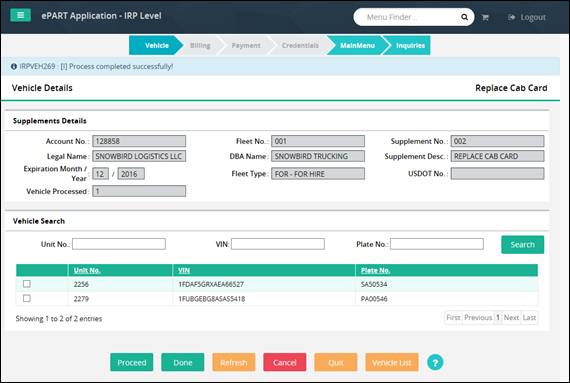Open the MainMenu step tab
Screen dimensions: 570x383
[357, 45]
